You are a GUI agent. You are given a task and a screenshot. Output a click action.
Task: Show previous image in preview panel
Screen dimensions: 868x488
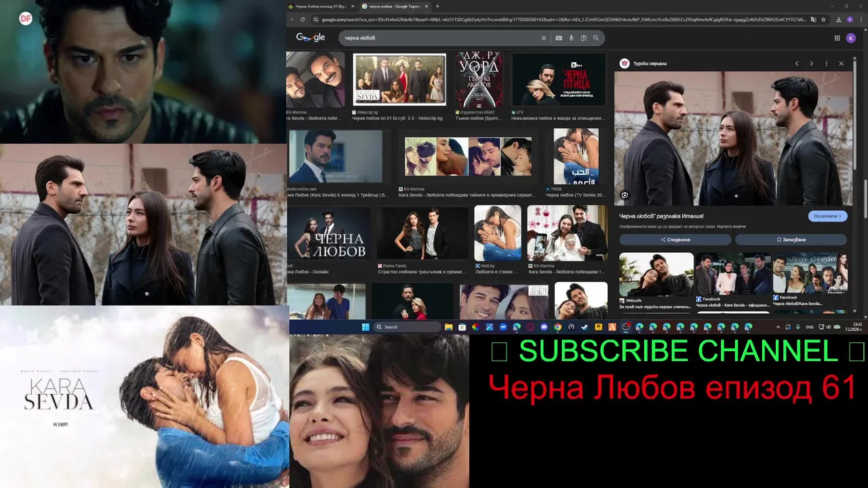797,64
